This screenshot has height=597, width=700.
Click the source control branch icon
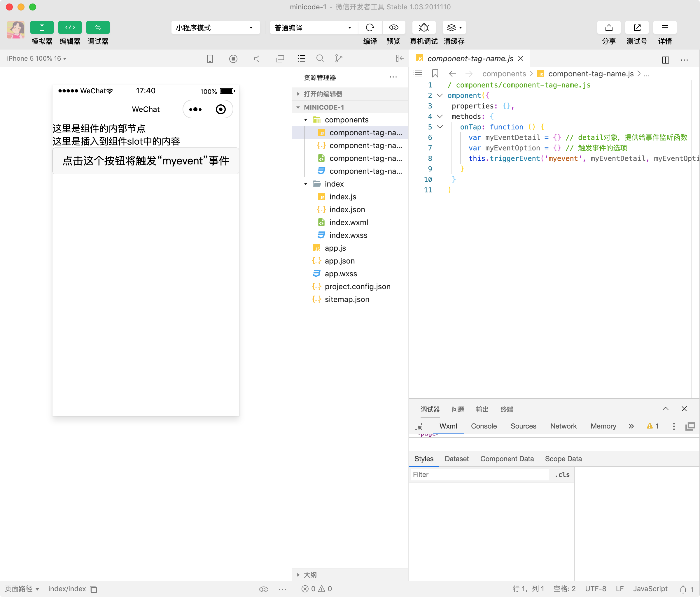(x=339, y=58)
